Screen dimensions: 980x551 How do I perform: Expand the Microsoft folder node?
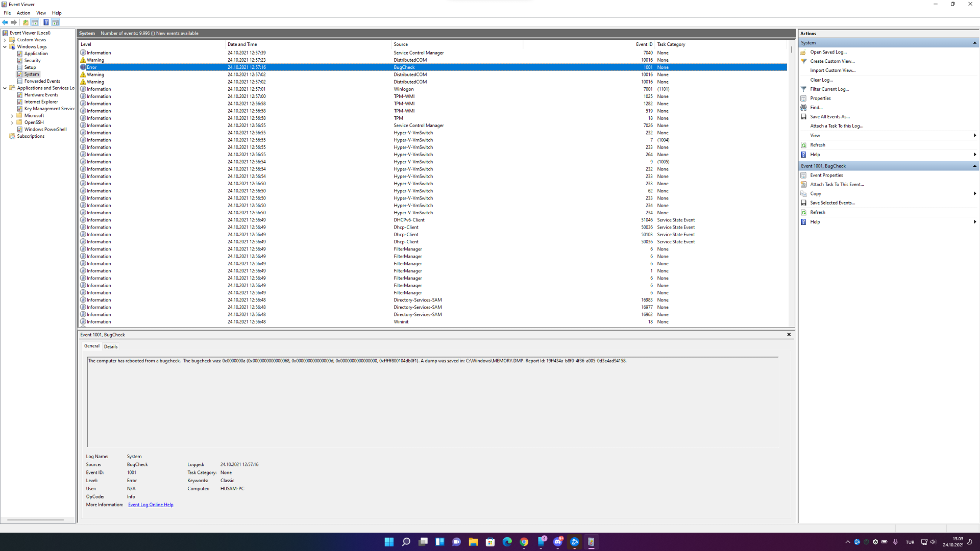click(x=12, y=116)
